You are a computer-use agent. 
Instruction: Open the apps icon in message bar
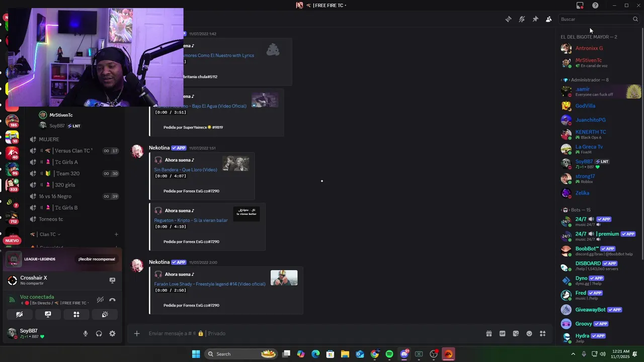542,333
